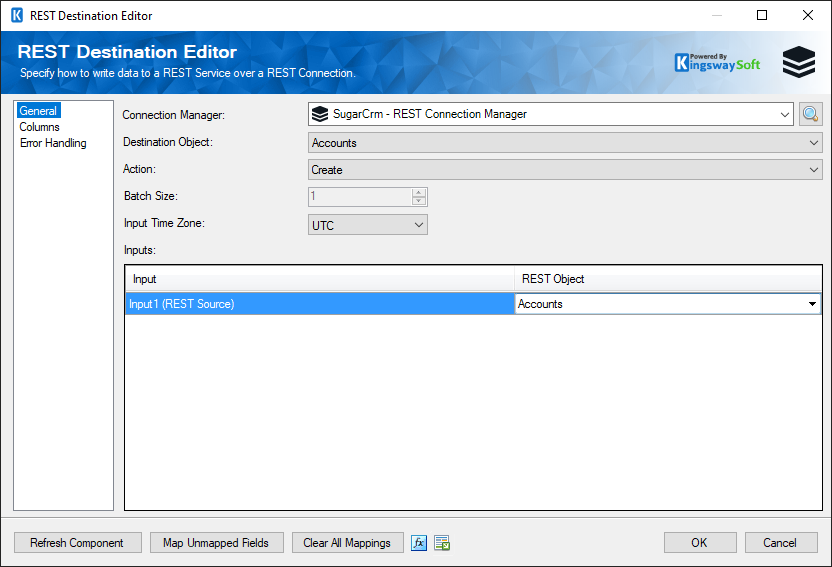Maximize the REST Destination Editor window

(x=762, y=15)
